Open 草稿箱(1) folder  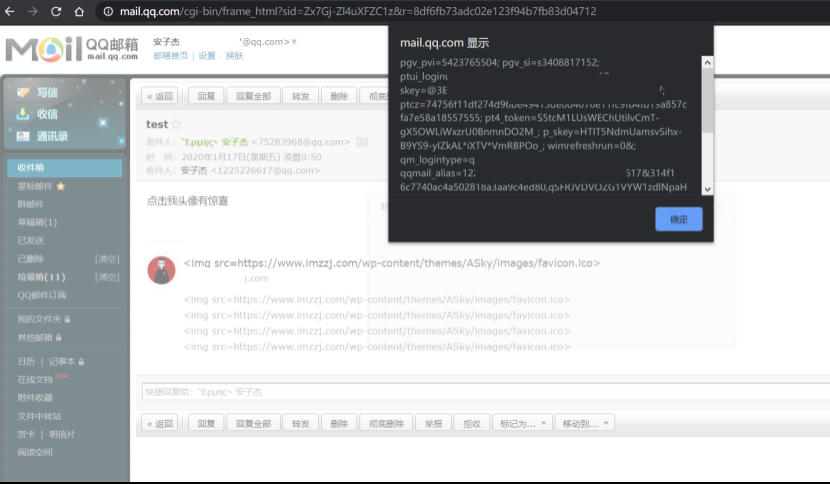point(37,222)
